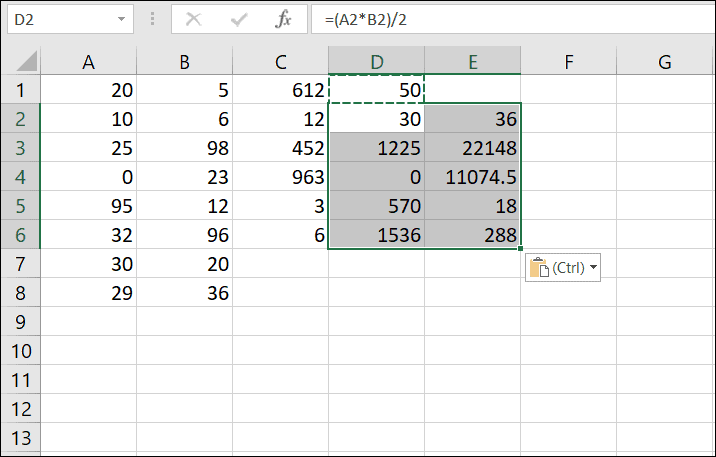The width and height of the screenshot is (716, 457).
Task: Click cell C2 containing 12
Action: click(280, 119)
